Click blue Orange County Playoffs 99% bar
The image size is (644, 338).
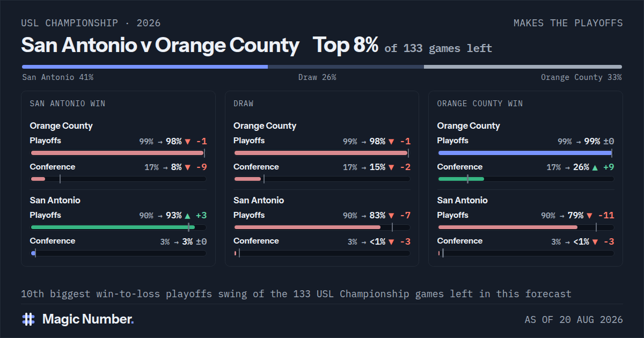coord(525,153)
